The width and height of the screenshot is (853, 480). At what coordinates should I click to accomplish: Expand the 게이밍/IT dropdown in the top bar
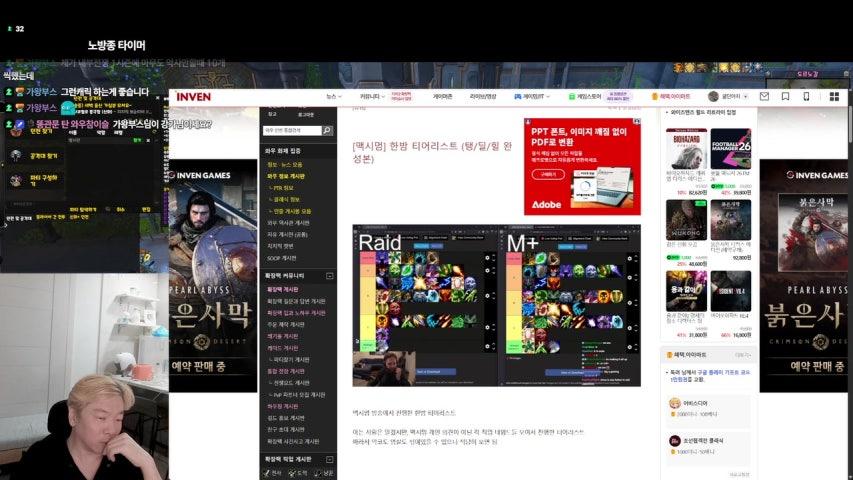pos(532,96)
